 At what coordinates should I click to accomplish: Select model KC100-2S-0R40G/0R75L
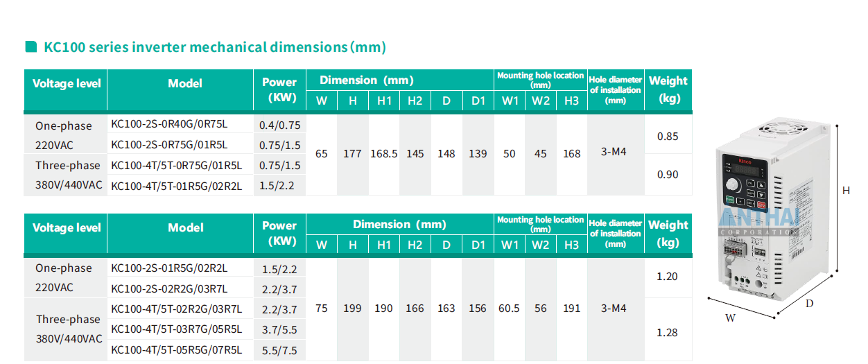[169, 125]
